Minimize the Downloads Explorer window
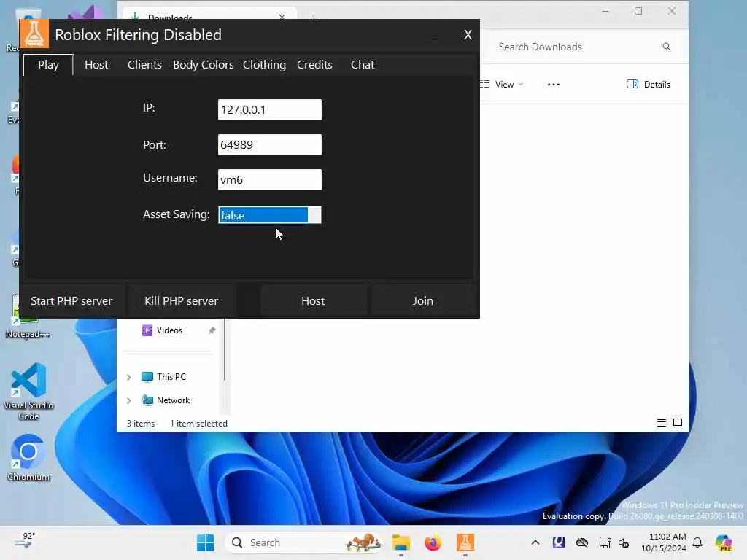This screenshot has width=747, height=560. pos(605,11)
